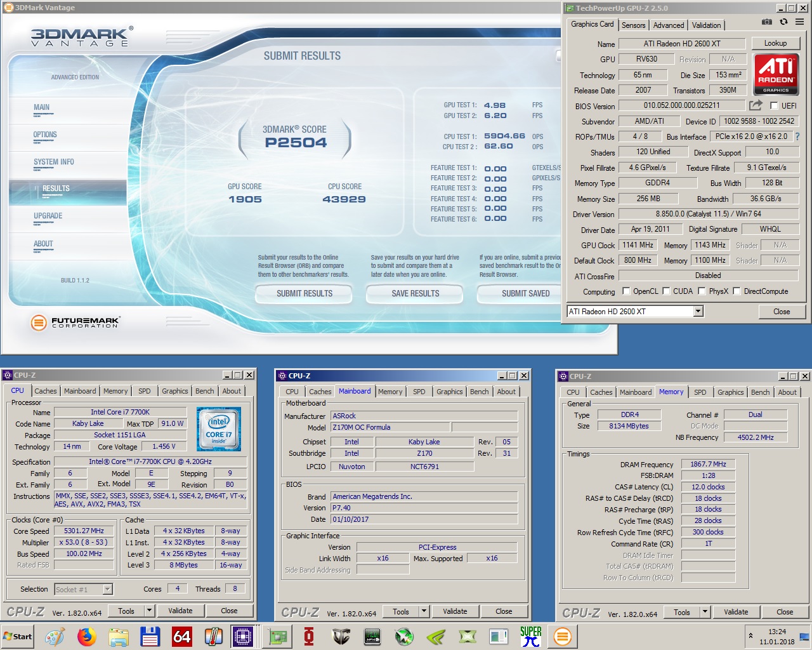Open UPGRADE in 3DMark sidebar
This screenshot has height=650, width=812.
click(48, 216)
